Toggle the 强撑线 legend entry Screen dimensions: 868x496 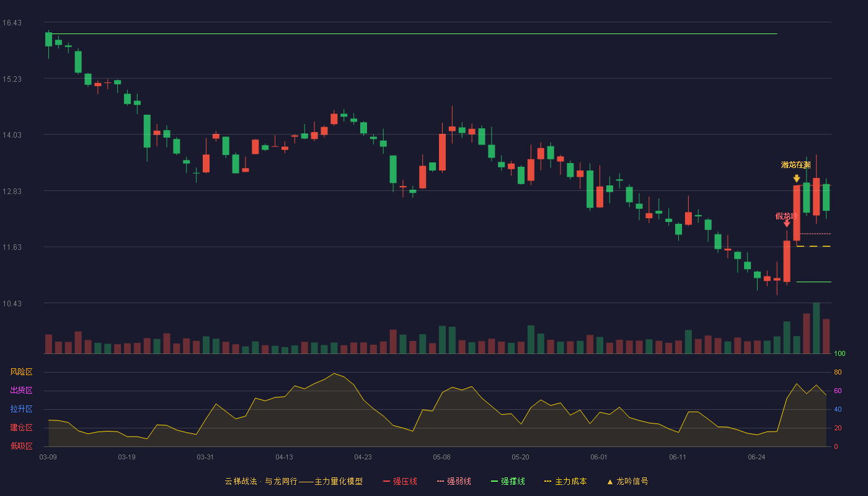pyautogui.click(x=508, y=481)
